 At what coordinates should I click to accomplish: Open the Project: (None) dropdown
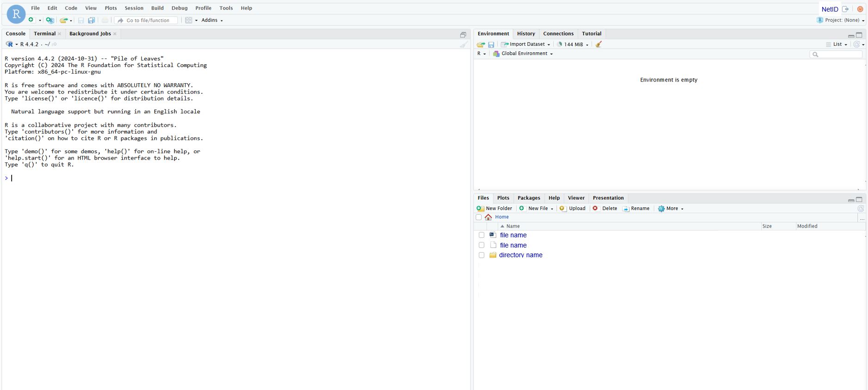(841, 20)
